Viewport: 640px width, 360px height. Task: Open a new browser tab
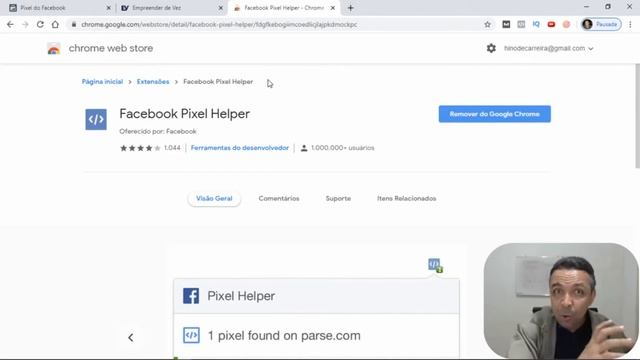(x=351, y=8)
